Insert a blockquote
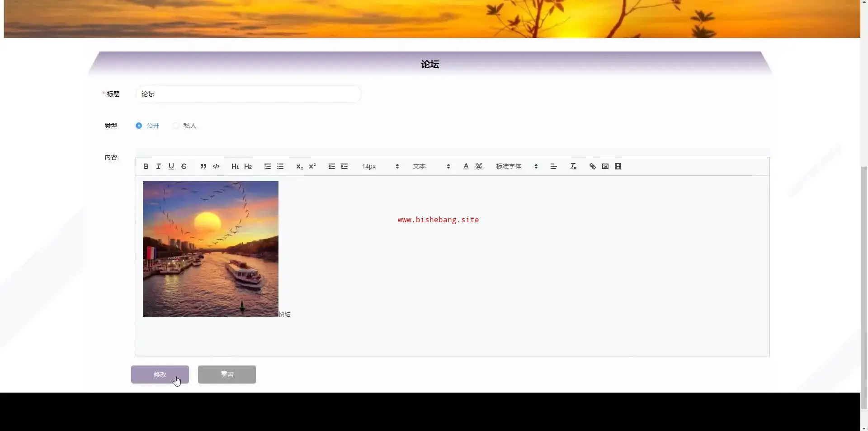 pos(203,166)
